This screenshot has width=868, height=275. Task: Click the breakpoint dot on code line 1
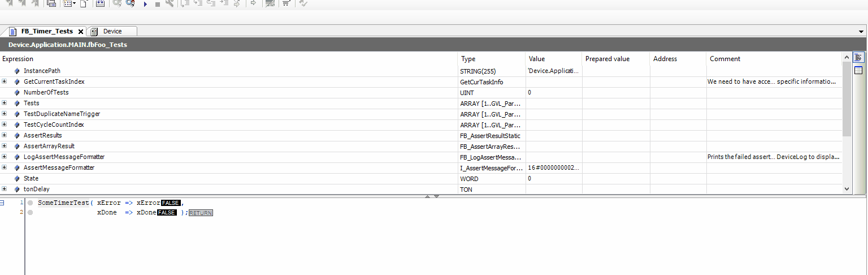pyautogui.click(x=30, y=203)
